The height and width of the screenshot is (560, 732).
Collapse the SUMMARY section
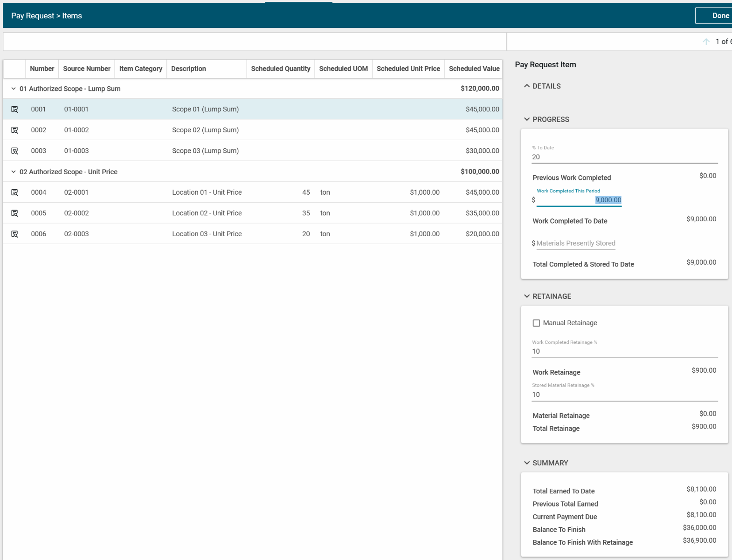coord(527,463)
